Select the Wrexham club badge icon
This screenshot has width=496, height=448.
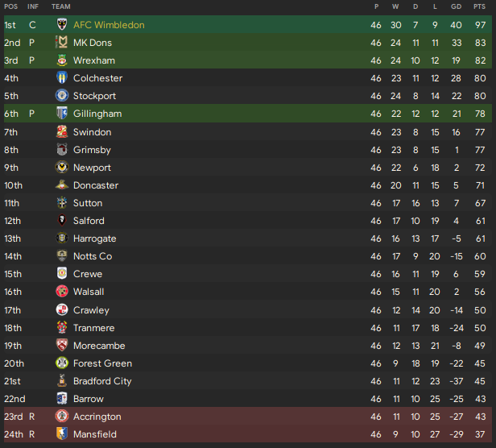[x=62, y=60]
